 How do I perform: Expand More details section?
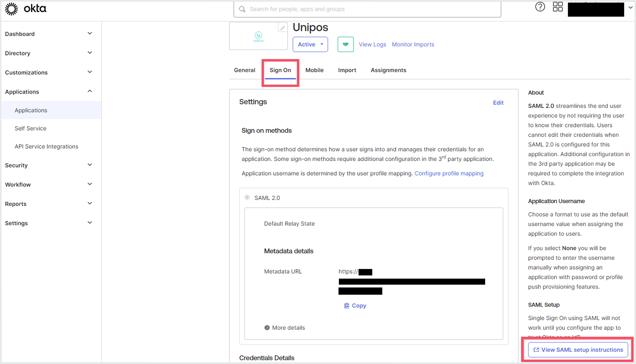285,328
